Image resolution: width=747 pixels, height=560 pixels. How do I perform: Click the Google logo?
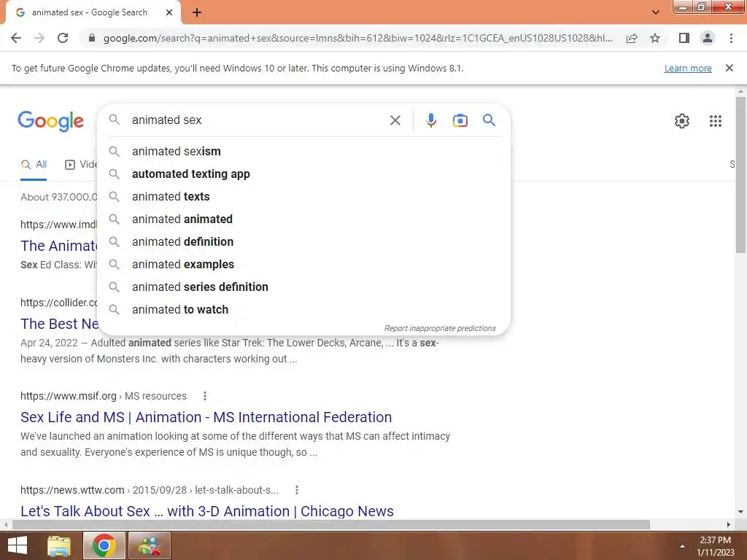[x=50, y=121]
